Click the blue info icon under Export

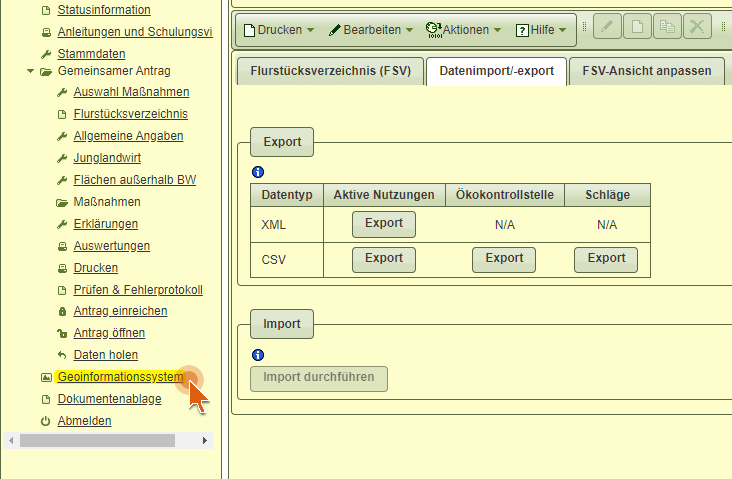point(257,172)
